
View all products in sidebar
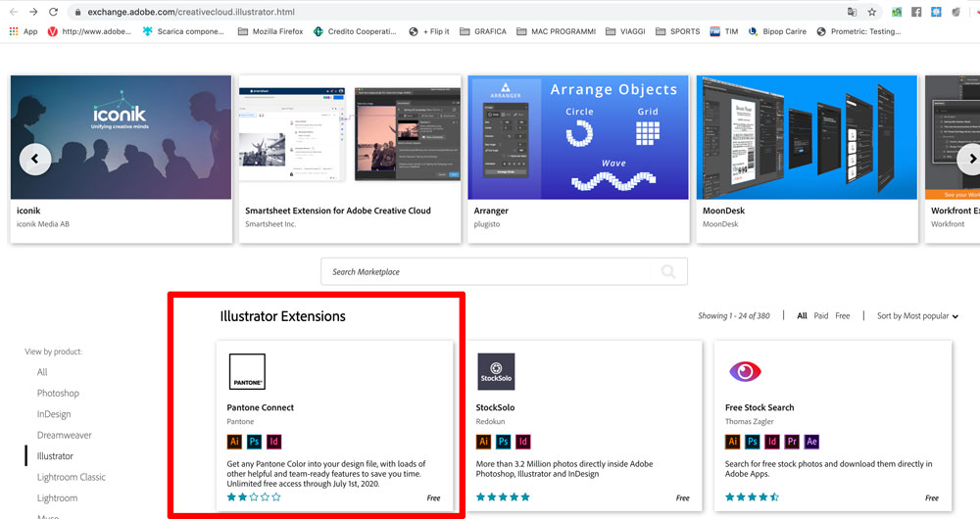pos(42,372)
